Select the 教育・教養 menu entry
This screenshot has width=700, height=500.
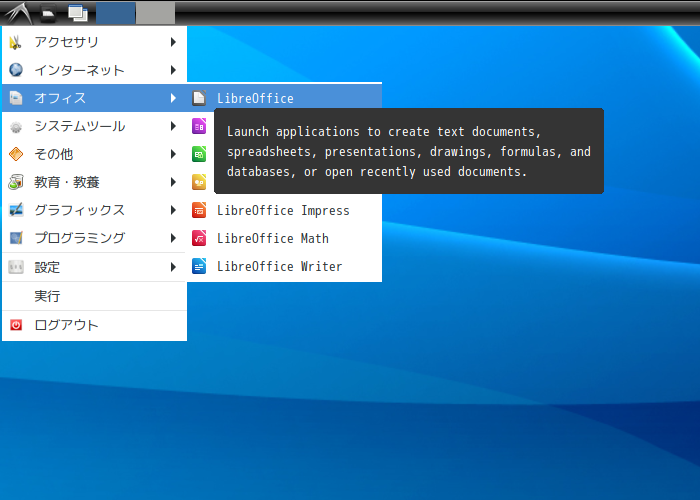67,182
